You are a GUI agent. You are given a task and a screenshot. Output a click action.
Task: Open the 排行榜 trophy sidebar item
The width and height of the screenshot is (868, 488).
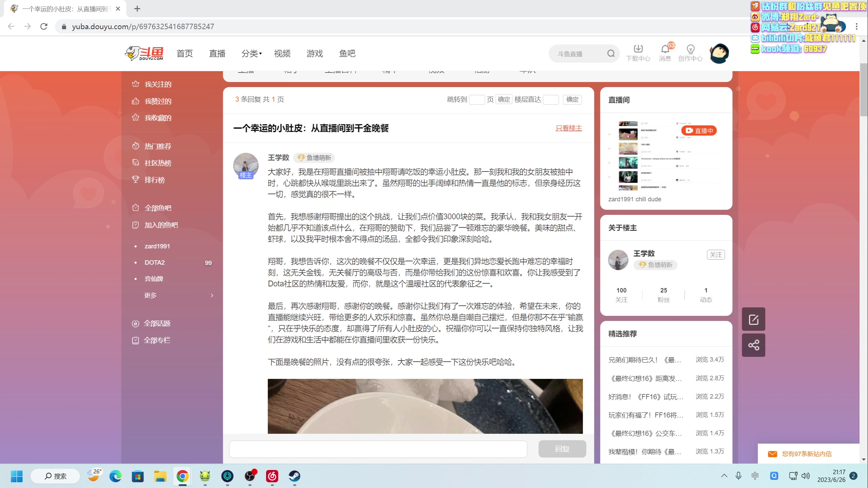pyautogui.click(x=154, y=180)
